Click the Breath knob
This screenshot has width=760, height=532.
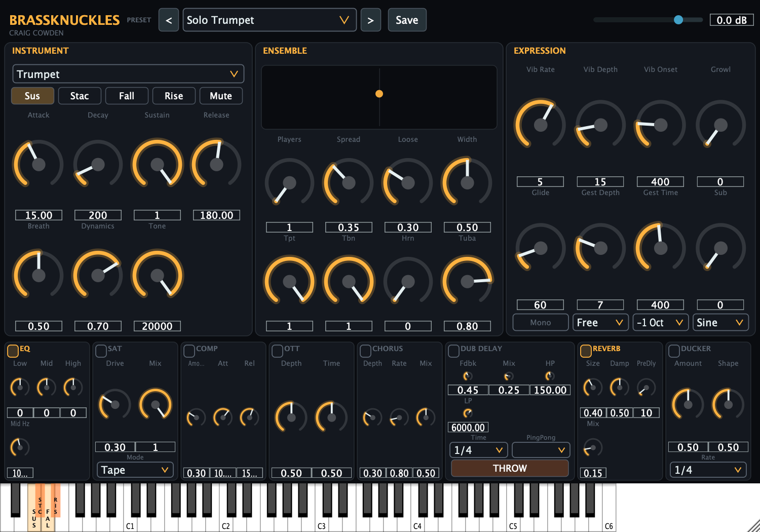coord(39,275)
